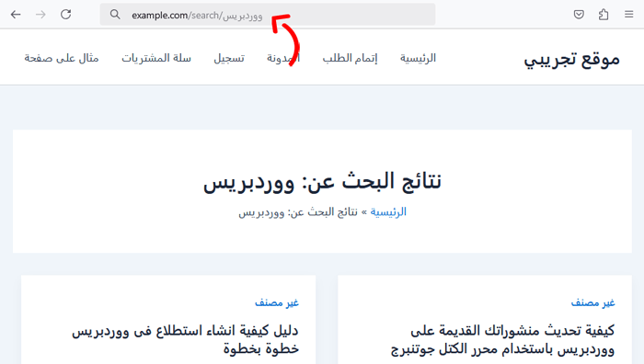The width and height of the screenshot is (644, 364).
Task: Click heading نتائج البحث عن: ووردبريس
Action: (322, 181)
